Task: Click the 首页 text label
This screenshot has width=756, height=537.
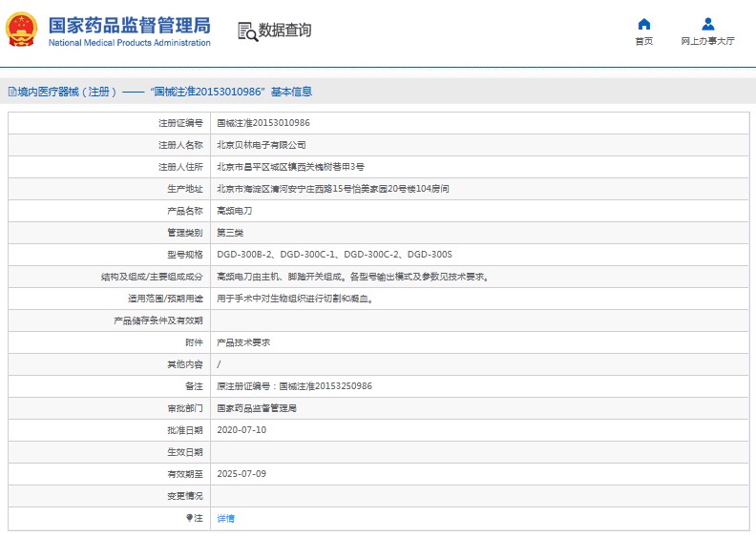Action: click(644, 41)
